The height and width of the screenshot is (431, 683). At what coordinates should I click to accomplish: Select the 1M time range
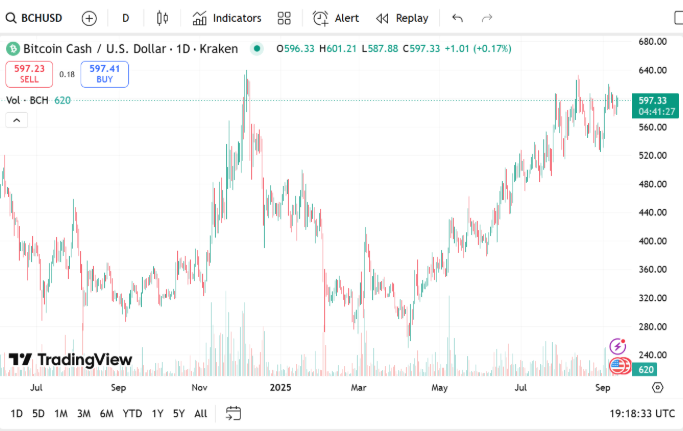61,414
